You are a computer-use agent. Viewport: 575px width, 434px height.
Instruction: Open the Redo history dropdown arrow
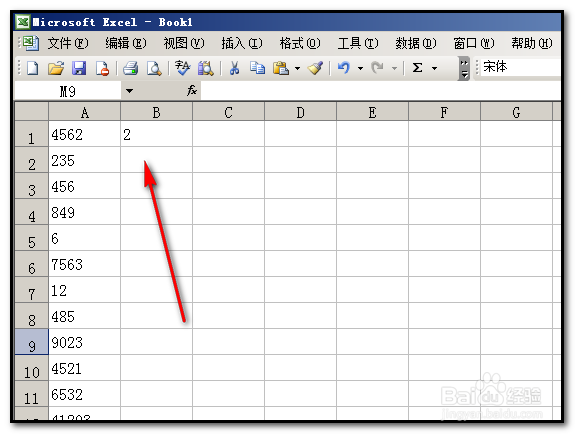point(394,68)
